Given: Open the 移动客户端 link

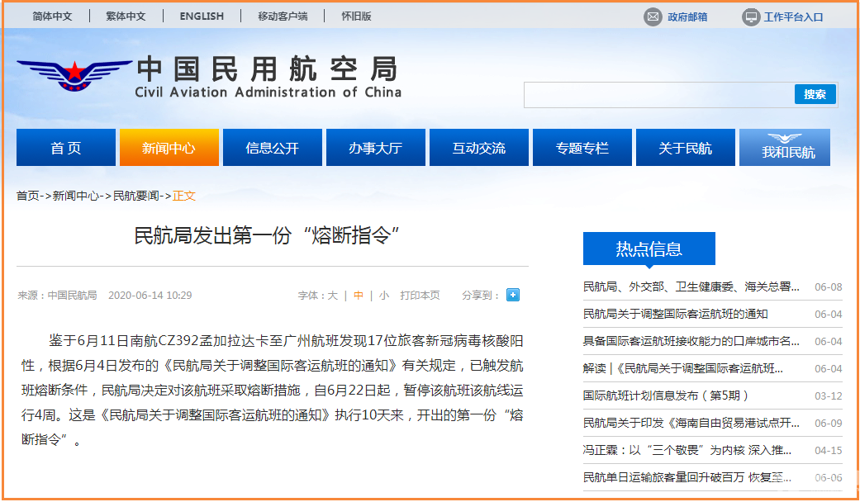Looking at the screenshot, I should pyautogui.click(x=282, y=16).
